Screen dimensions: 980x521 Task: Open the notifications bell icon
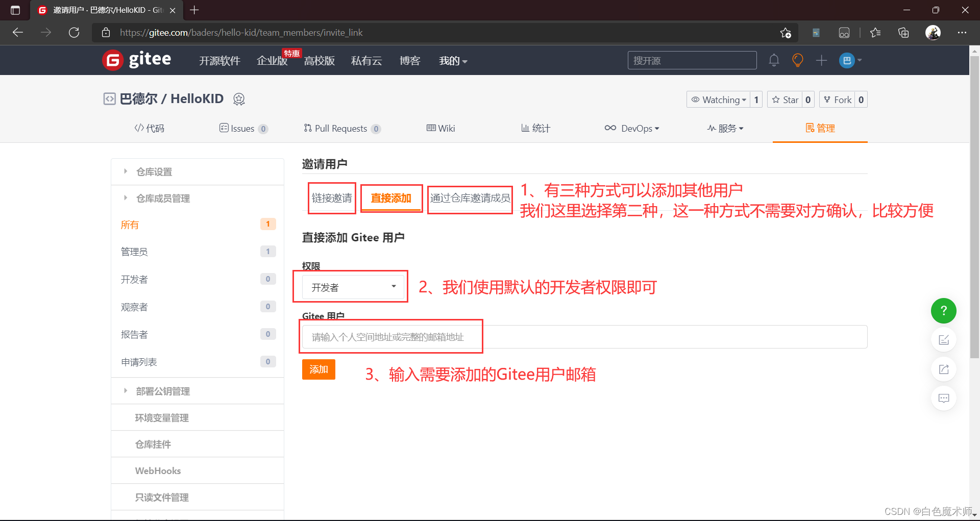774,60
